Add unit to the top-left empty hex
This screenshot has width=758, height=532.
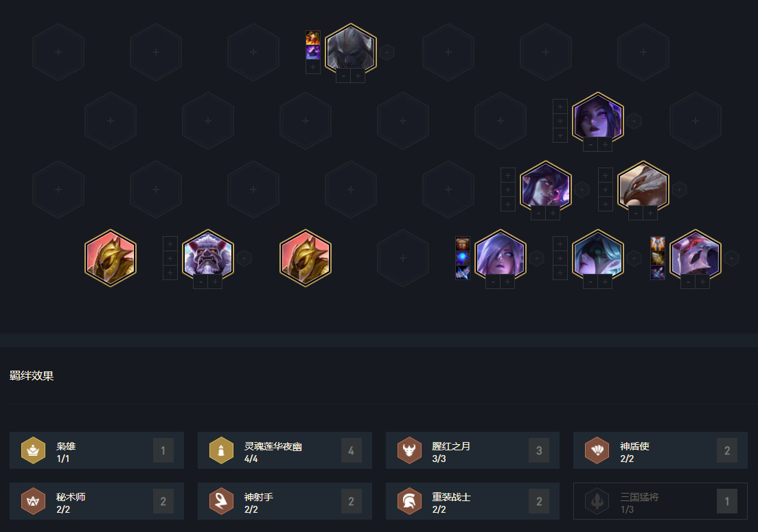coord(58,52)
